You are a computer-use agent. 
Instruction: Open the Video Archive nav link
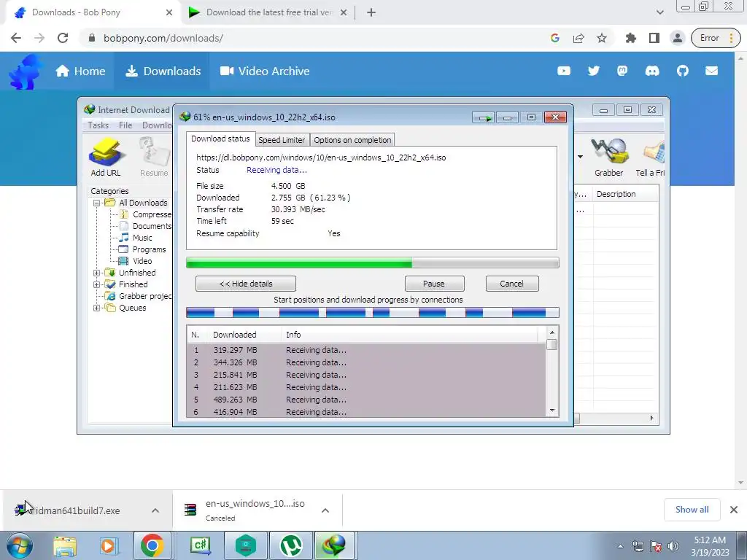coord(265,71)
